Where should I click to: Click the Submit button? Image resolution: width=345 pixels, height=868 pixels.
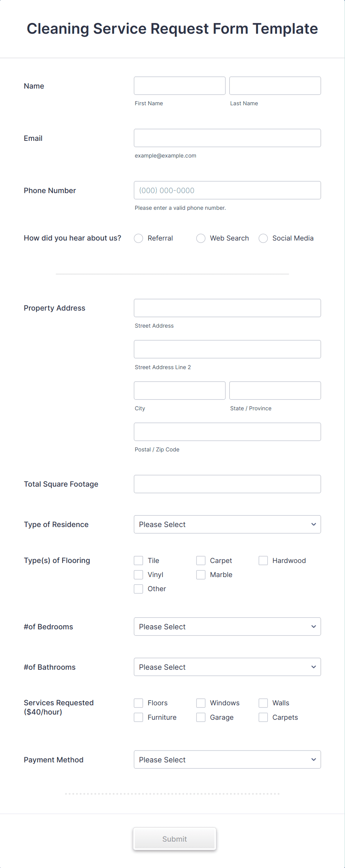click(175, 839)
